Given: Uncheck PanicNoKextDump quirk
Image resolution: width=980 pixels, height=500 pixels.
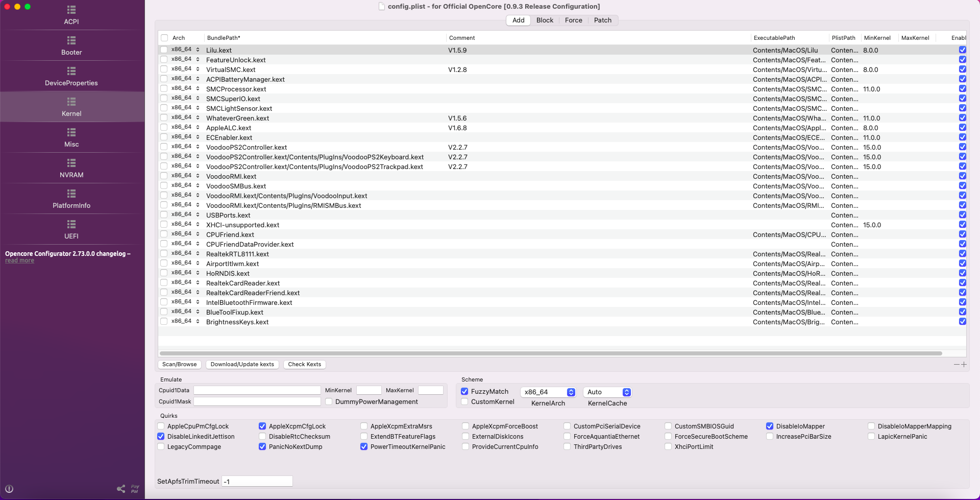Looking at the screenshot, I should (x=262, y=446).
